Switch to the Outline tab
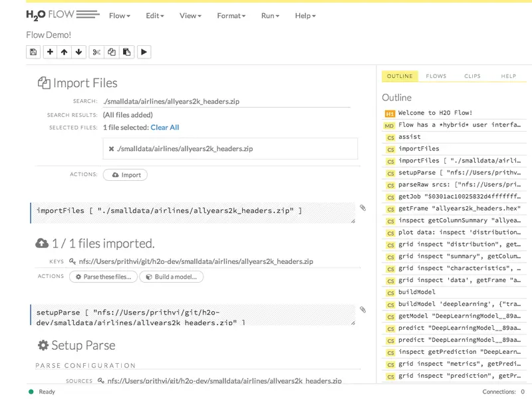 [x=400, y=76]
